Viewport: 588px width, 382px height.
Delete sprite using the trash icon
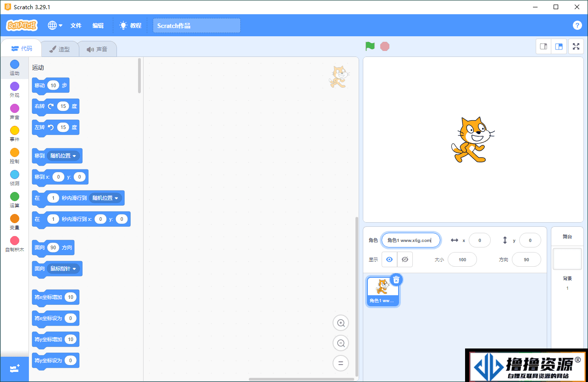click(x=396, y=280)
